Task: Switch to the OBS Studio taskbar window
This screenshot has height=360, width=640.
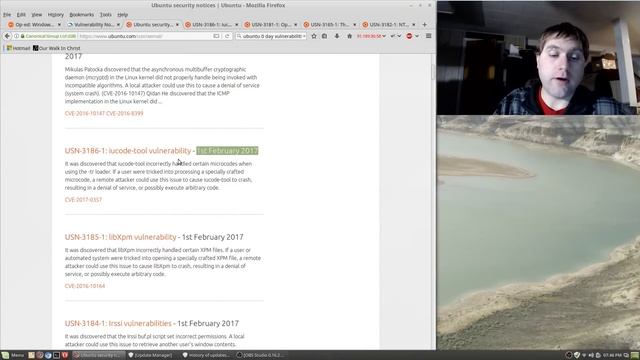Action: point(260,355)
